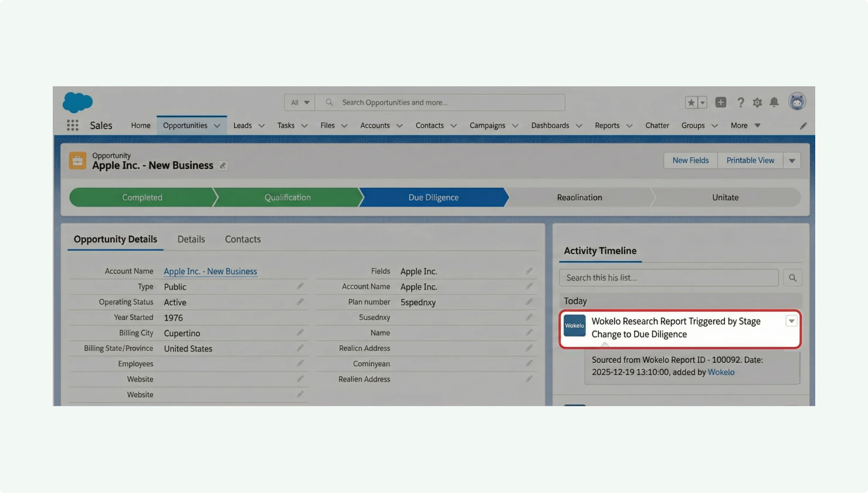This screenshot has height=493, width=868.
Task: Open the Chatter nav tab
Action: [657, 126]
